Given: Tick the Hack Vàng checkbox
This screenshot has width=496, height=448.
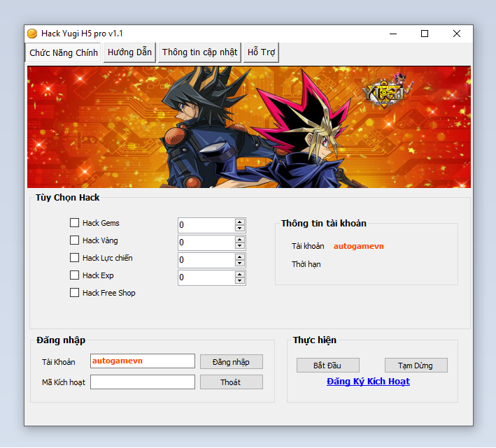Looking at the screenshot, I should 74,240.
